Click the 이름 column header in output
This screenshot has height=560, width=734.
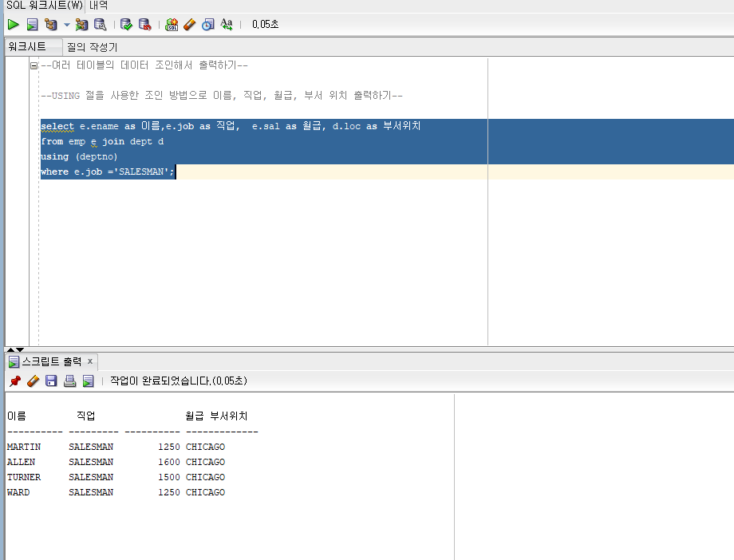coord(17,416)
